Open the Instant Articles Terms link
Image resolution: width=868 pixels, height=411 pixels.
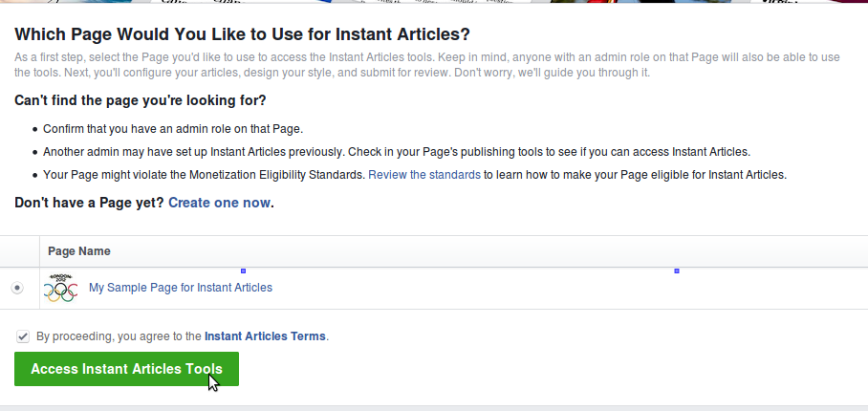click(x=265, y=336)
